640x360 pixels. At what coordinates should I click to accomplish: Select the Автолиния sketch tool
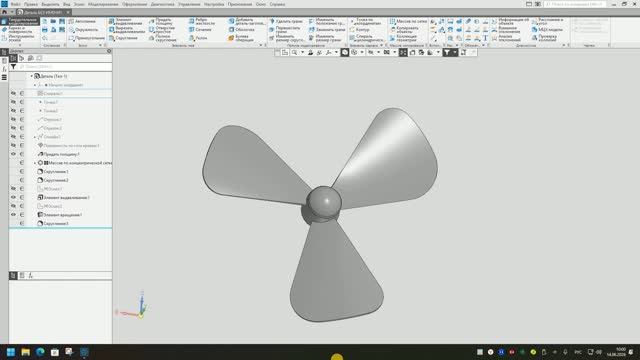pos(82,21)
